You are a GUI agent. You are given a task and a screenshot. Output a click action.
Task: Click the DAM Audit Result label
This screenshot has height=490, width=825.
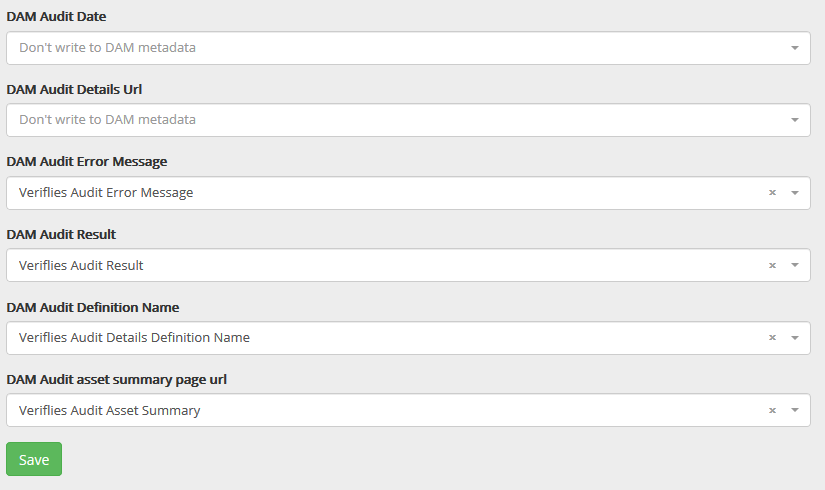click(x=61, y=234)
